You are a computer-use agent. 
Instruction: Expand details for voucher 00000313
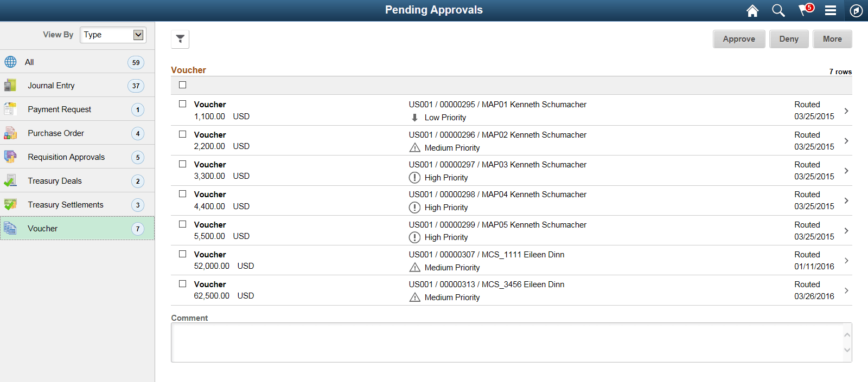tap(846, 290)
